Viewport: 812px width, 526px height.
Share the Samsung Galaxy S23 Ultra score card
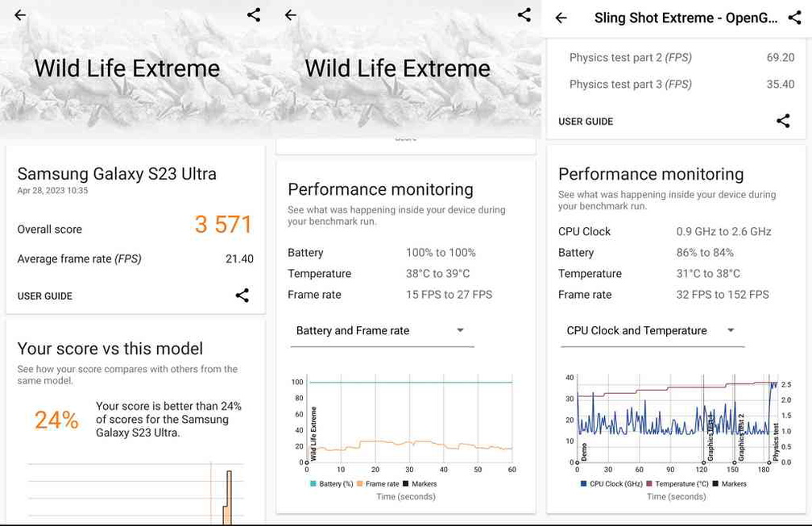coord(242,296)
